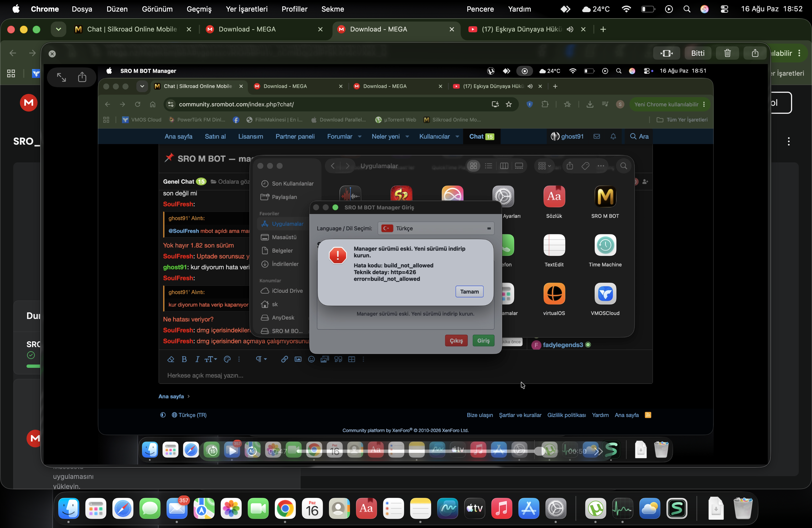Toggle the style chooser icon left of Türkçe (TR)
This screenshot has width=812, height=528.
coord(163,415)
